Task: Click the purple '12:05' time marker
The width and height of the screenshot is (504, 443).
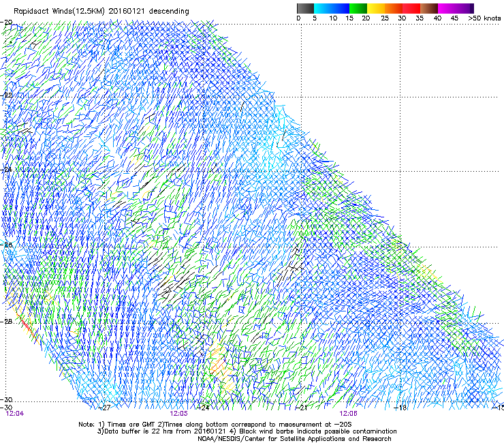Action: tap(178, 414)
